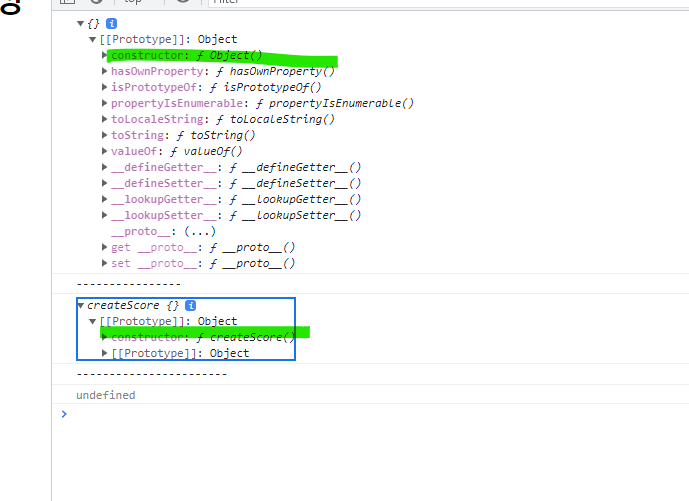
Task: Expand the constructor: f Object() entry
Action: pos(104,55)
